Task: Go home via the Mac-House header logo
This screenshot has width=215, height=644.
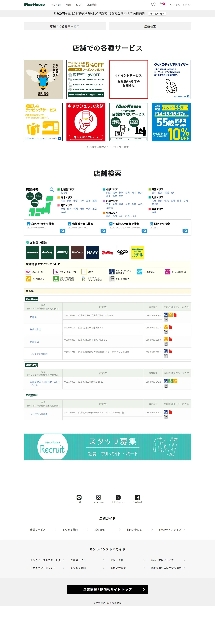Action: 34,5
